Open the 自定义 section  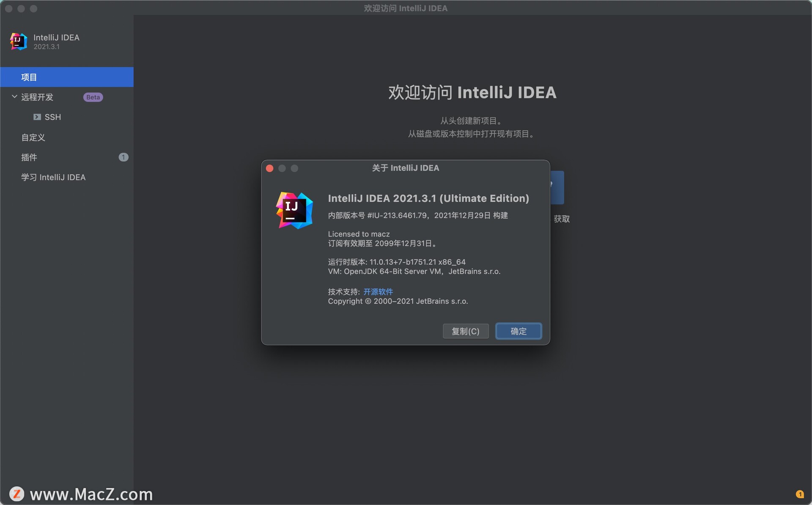(x=33, y=137)
